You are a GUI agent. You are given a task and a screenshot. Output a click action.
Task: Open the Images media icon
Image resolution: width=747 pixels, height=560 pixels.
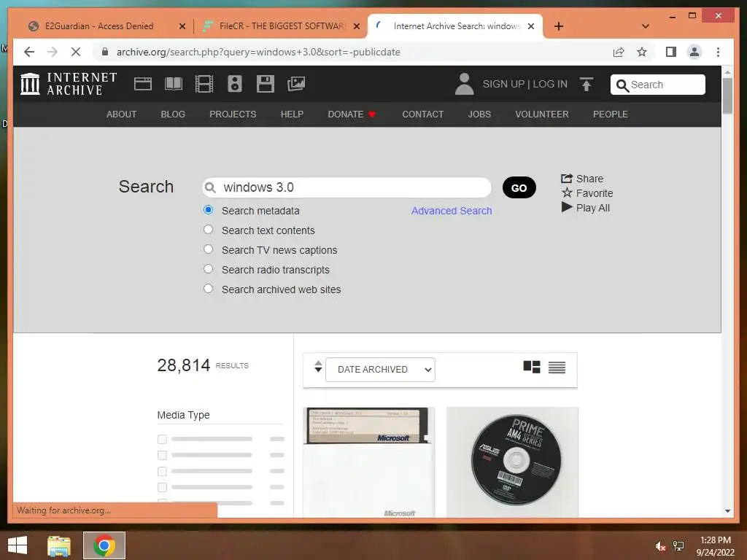296,84
